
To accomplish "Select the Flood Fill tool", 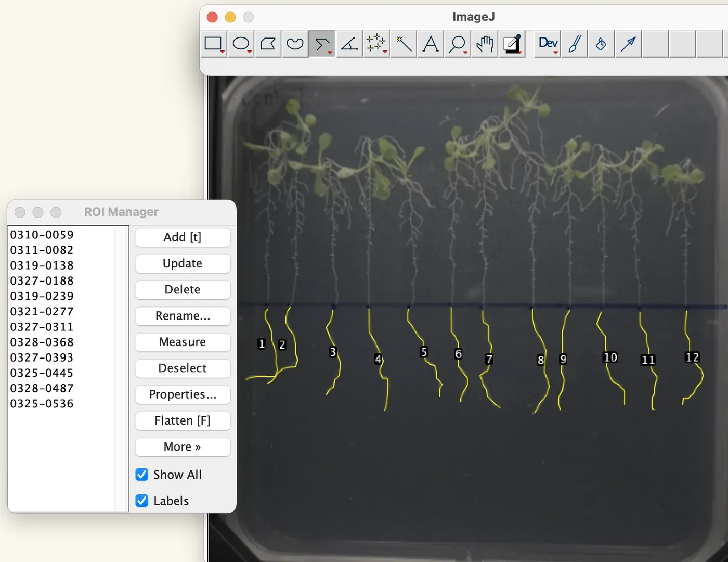I will [602, 44].
